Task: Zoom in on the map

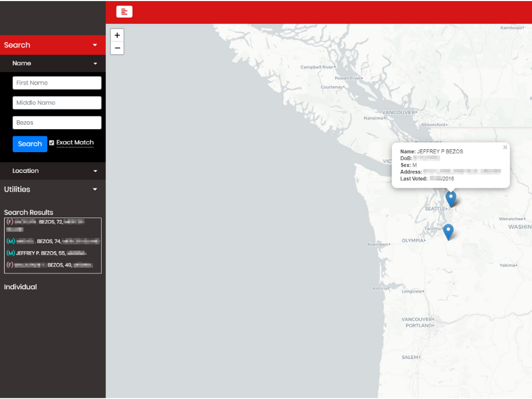Action: (117, 35)
